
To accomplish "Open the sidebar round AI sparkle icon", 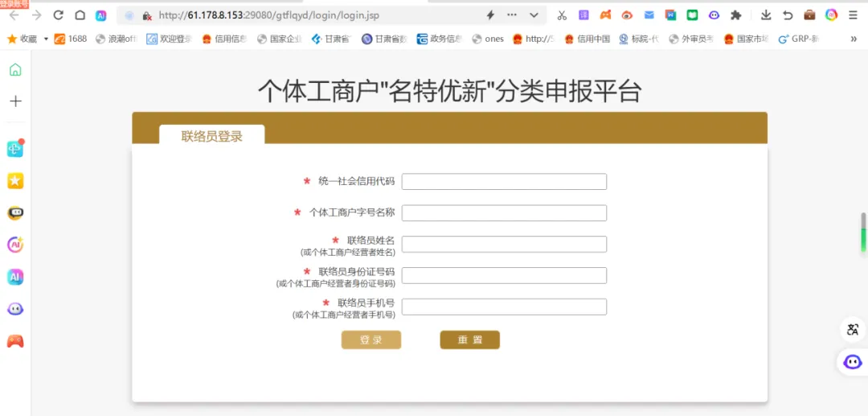I will (x=15, y=245).
